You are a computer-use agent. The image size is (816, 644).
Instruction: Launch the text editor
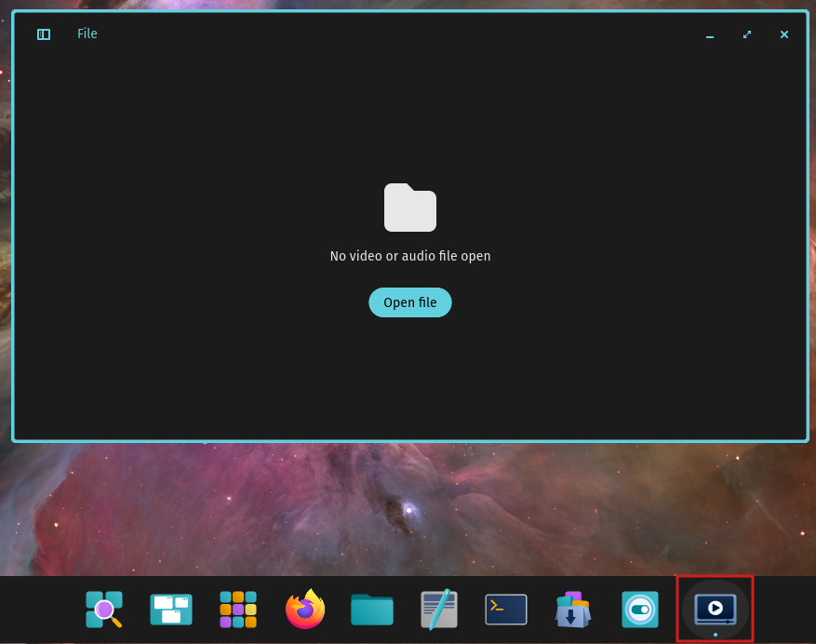[438, 610]
